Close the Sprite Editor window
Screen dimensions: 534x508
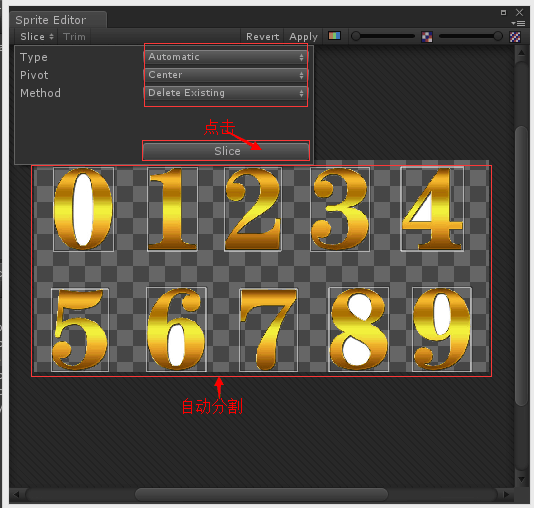[x=519, y=13]
